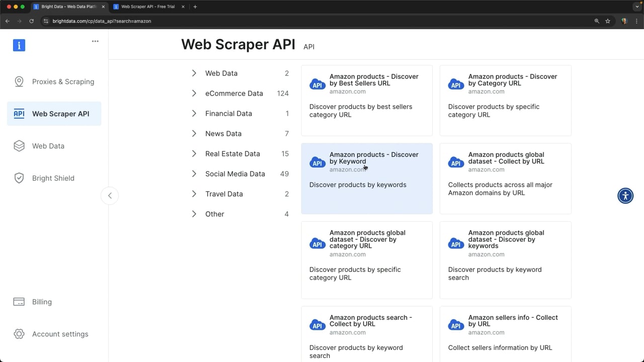Open Amazon products global dataset - Collect by URL
The width and height of the screenshot is (644, 362).
coord(506,178)
